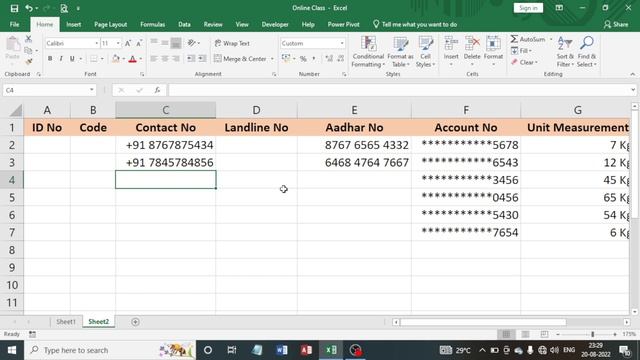The image size is (640, 360).
Task: Open Find & Select menu
Action: pos(587,52)
